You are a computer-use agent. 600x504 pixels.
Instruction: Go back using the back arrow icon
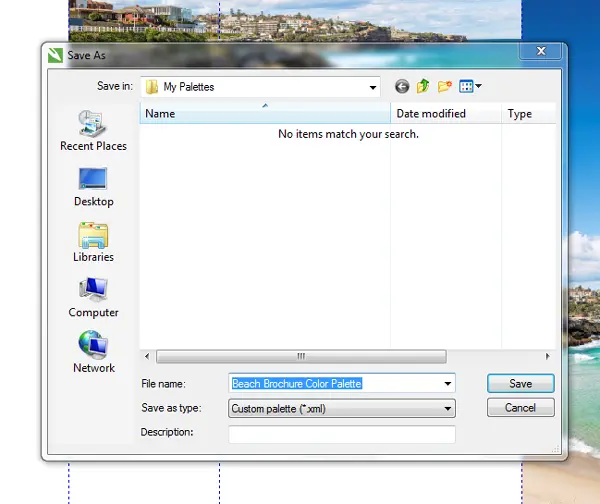402,86
